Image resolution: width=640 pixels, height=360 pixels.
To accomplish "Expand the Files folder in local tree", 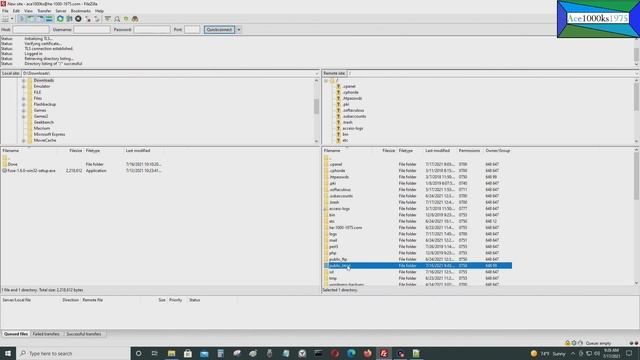I will point(23,98).
